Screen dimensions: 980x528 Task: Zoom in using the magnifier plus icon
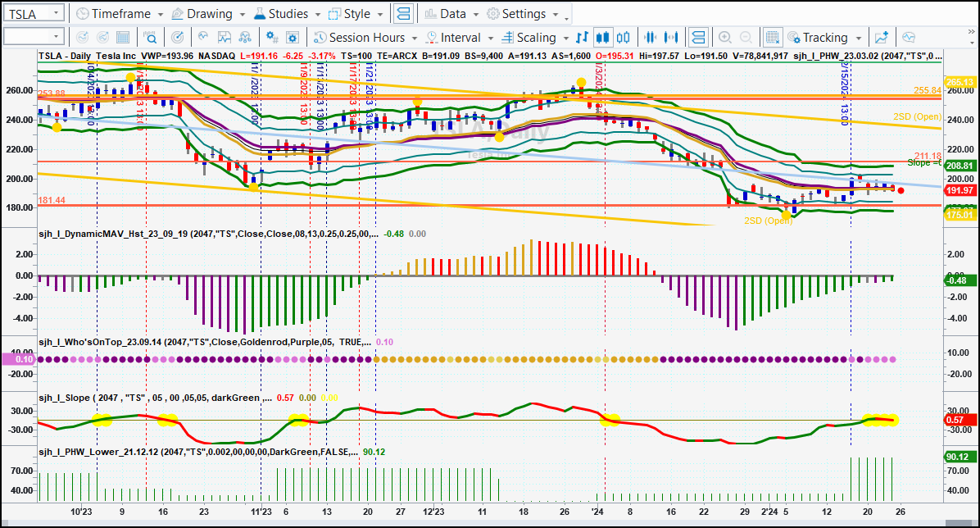coord(725,38)
